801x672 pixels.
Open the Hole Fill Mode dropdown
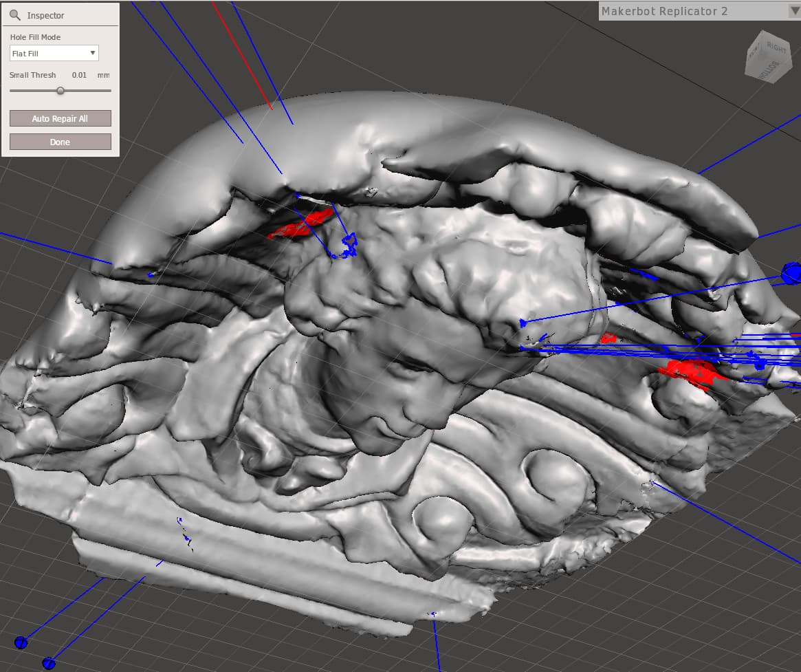click(54, 53)
